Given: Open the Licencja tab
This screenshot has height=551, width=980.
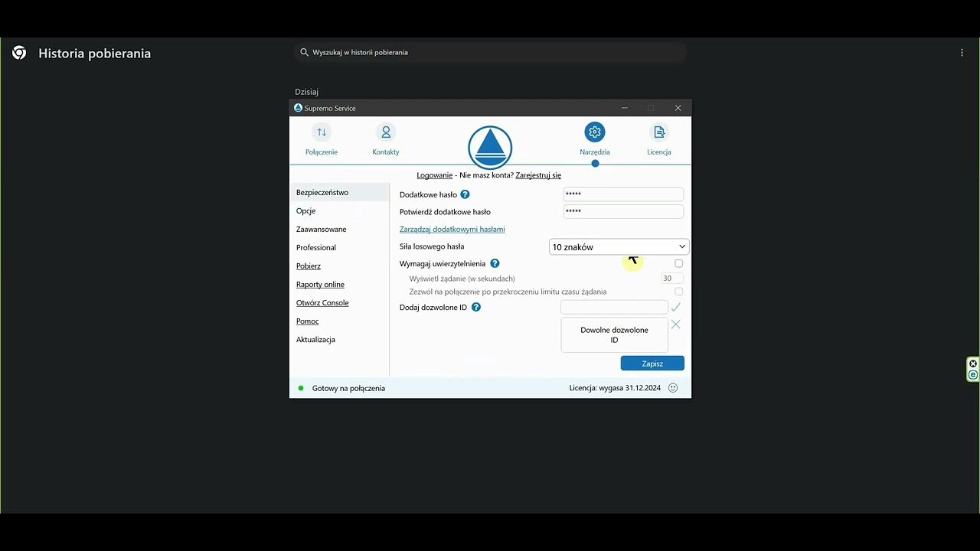Looking at the screenshot, I should point(659,140).
